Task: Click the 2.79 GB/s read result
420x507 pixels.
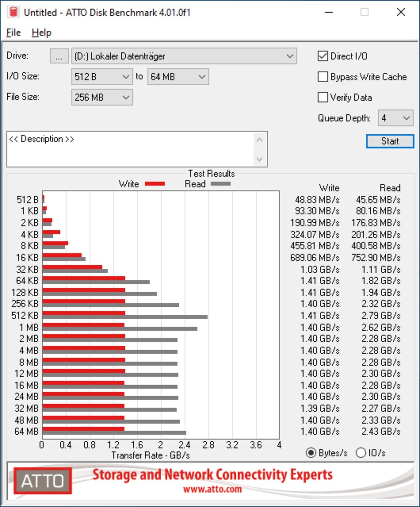Action: pyautogui.click(x=381, y=316)
